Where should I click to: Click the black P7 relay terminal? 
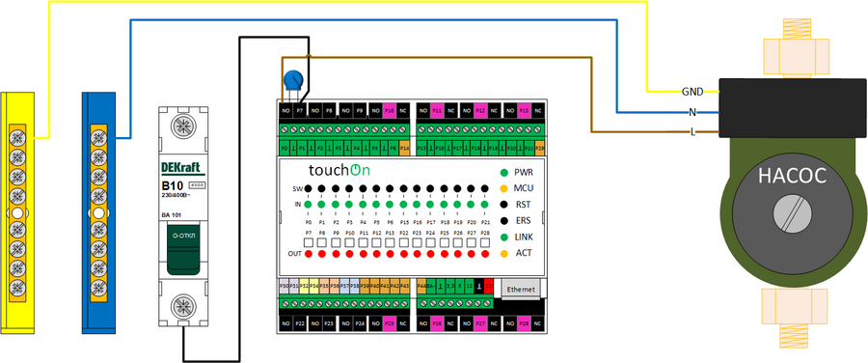click(300, 111)
